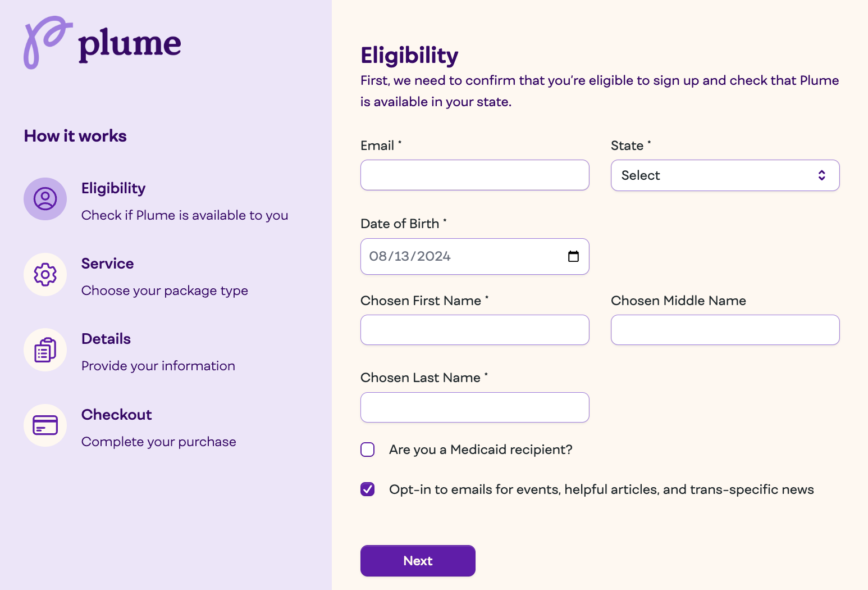Select the Details clipboard icon

point(45,350)
